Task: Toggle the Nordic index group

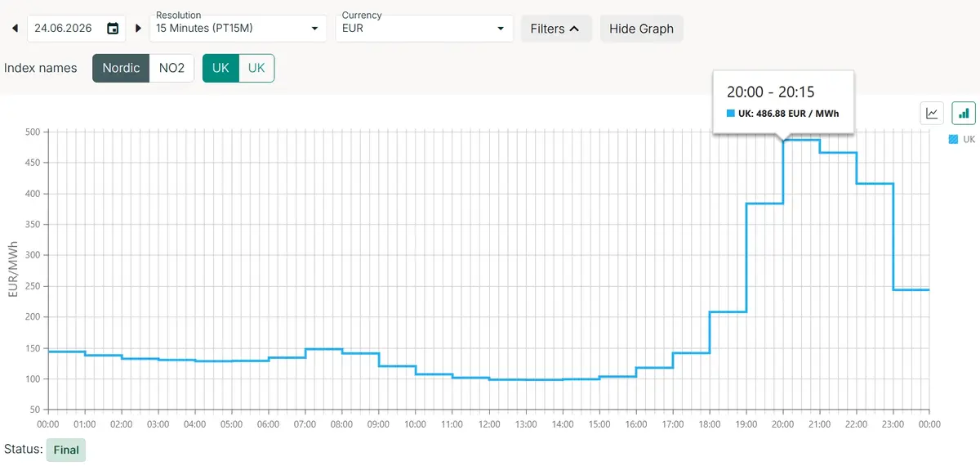Action: pos(121,68)
